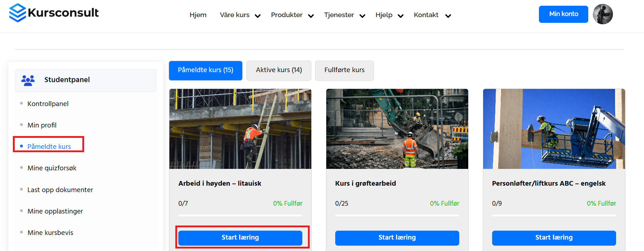Viewport: 644px width, 251px height.
Task: Open Mine kursbevis in the sidebar
Action: tap(50, 233)
